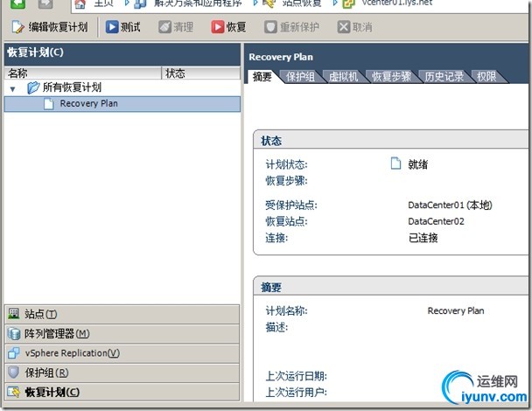Click the 所有恢复计划 folder icon
Viewport: 532px width, 411px height.
(x=33, y=87)
